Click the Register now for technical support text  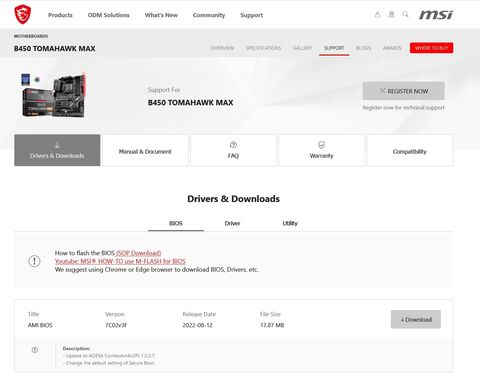[x=403, y=107]
